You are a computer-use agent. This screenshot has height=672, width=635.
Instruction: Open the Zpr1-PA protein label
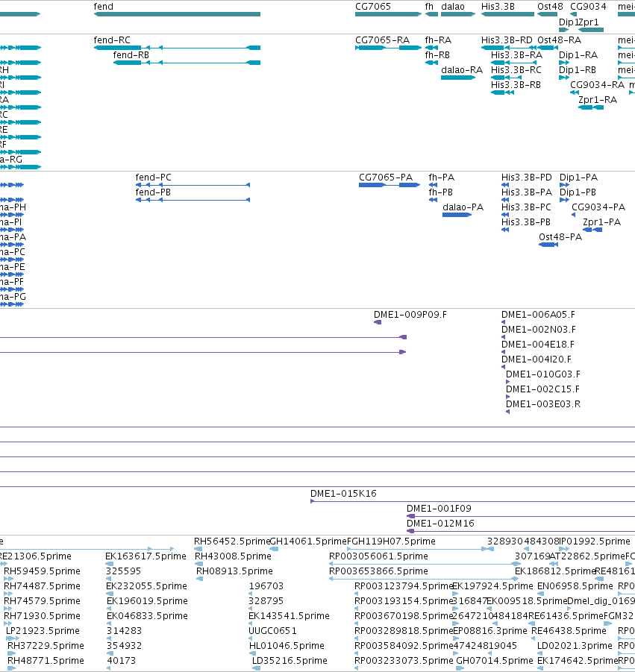click(601, 222)
